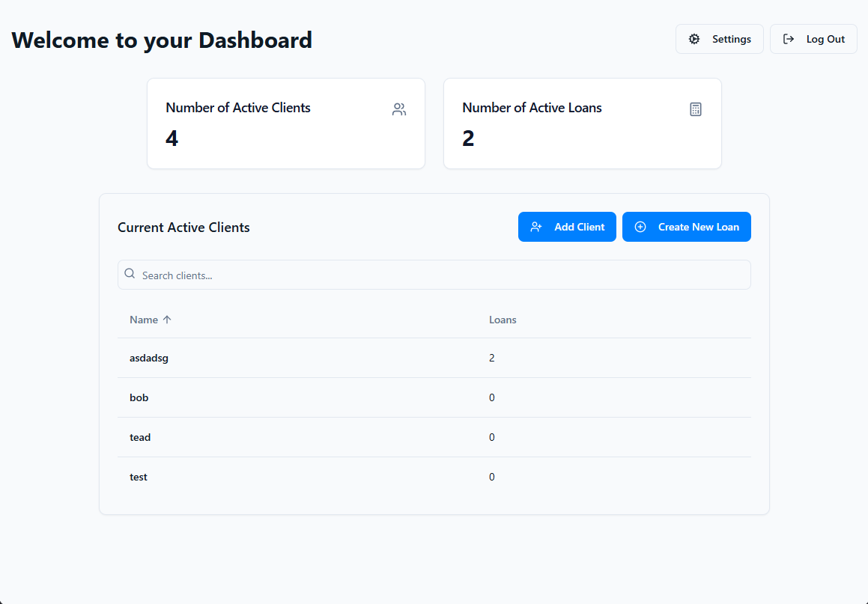
Task: Click the plus-circle icon on Create New Loan
Action: point(640,227)
